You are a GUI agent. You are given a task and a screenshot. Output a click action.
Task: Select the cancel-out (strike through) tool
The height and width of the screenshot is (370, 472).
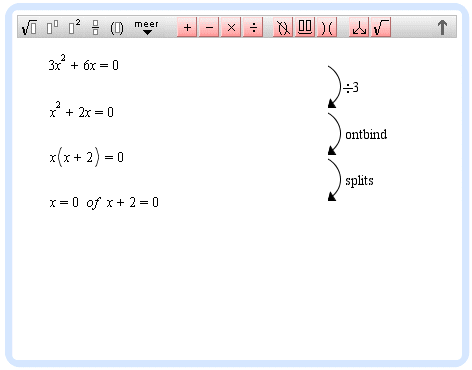pyautogui.click(x=283, y=27)
